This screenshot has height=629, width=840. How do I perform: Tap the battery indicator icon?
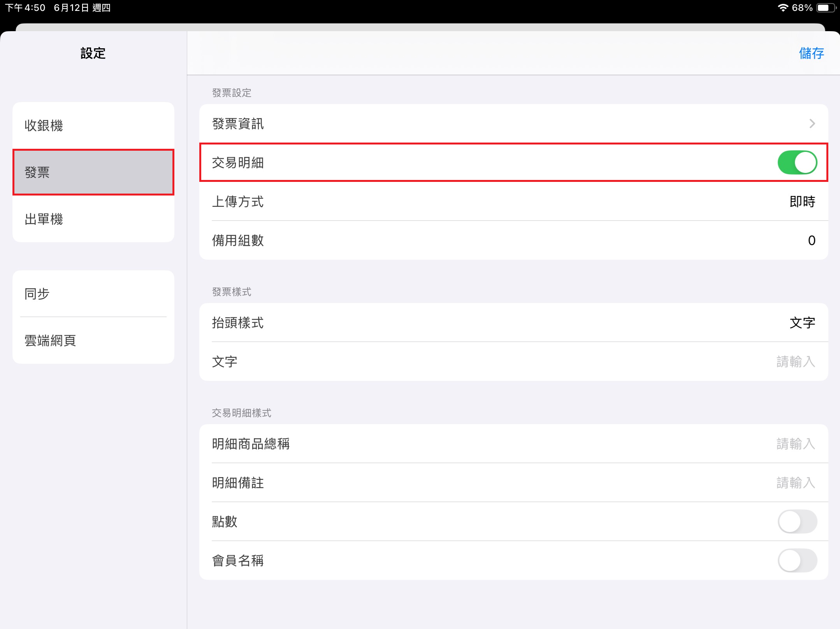(x=826, y=8)
